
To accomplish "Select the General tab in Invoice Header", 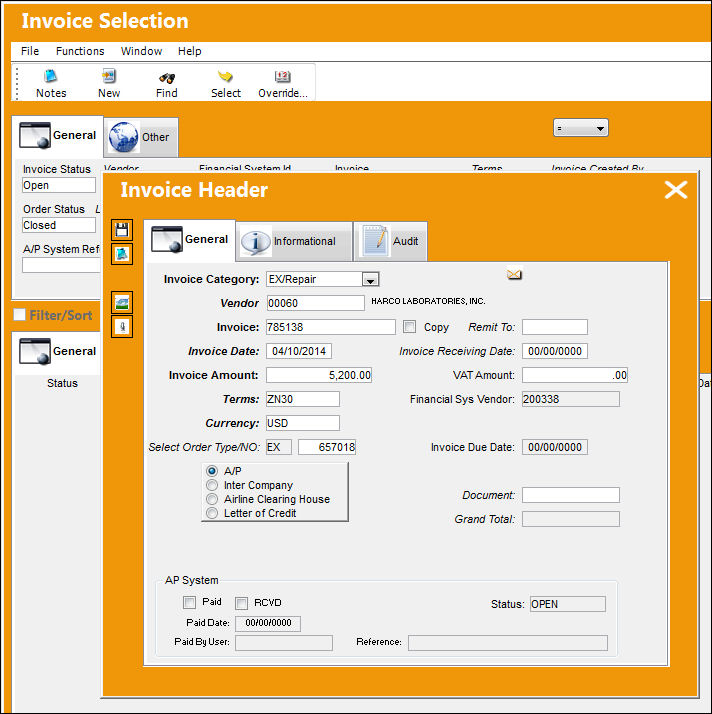I will 189,240.
